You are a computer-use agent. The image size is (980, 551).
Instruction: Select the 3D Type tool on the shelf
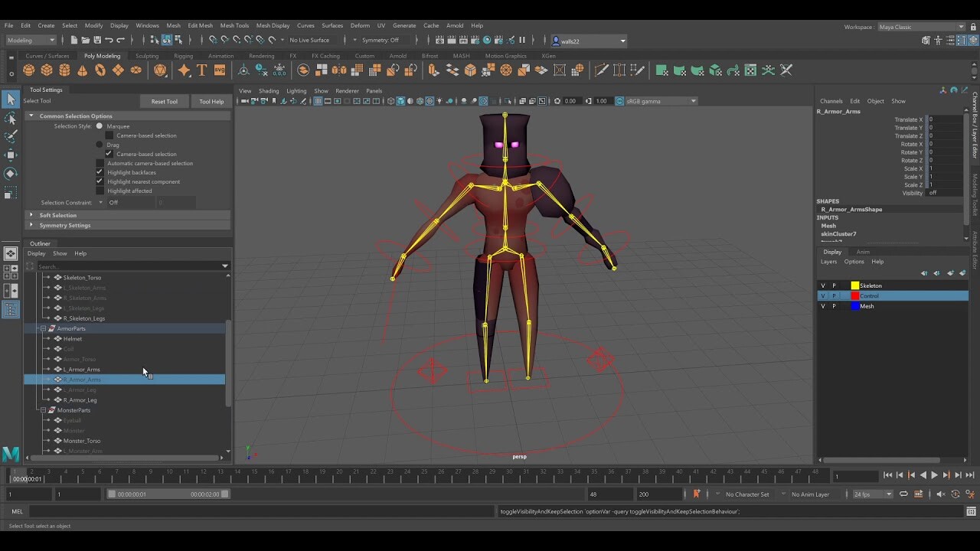pos(201,70)
